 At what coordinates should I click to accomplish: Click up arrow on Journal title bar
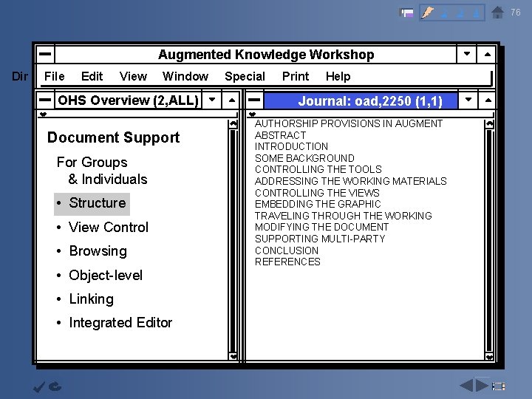tap(488, 100)
